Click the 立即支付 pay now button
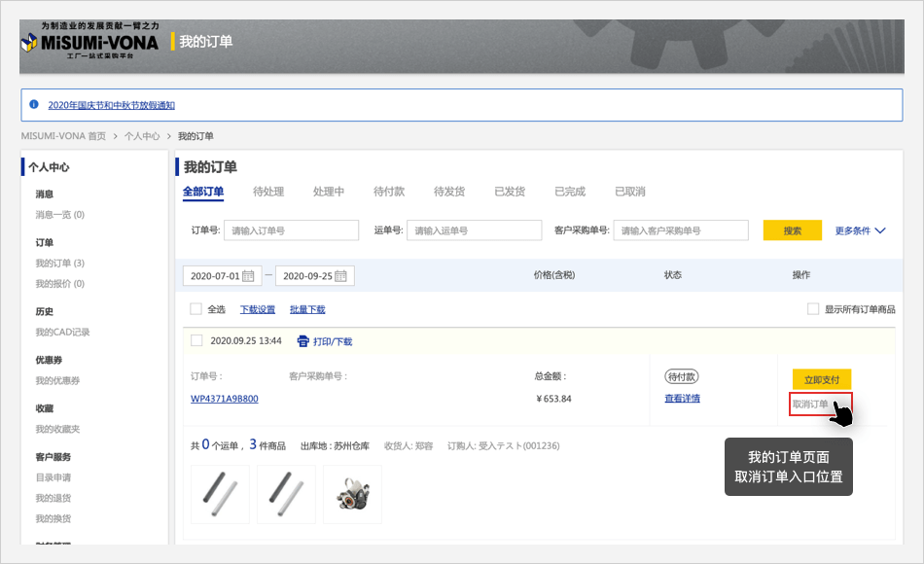 click(x=822, y=379)
